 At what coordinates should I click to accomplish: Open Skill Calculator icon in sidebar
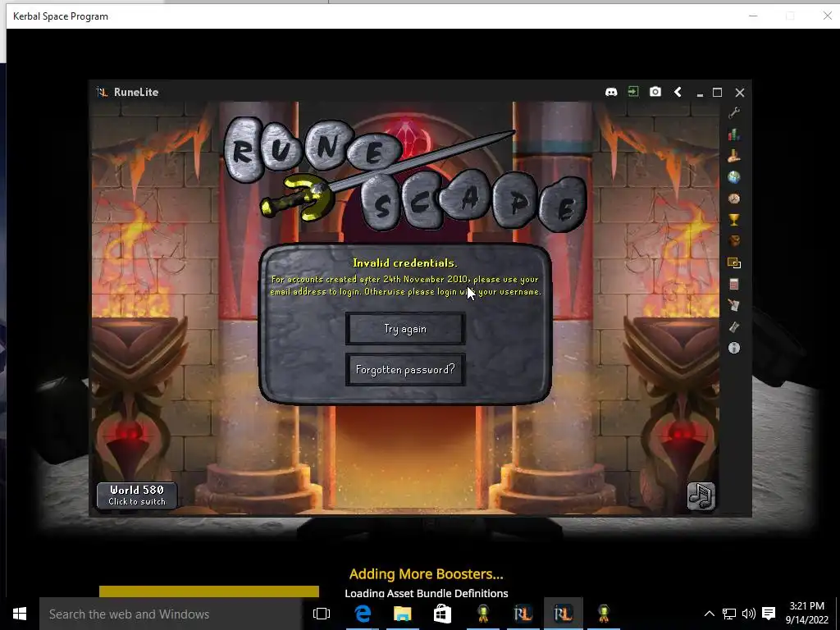(734, 284)
